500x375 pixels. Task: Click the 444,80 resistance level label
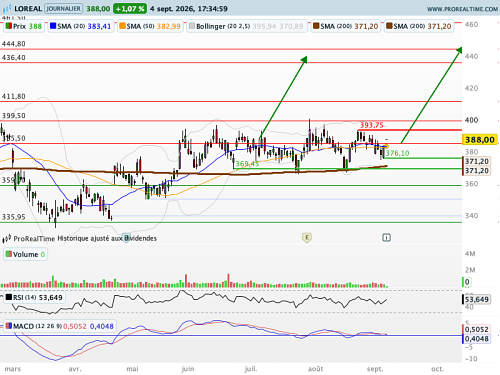click(x=13, y=44)
